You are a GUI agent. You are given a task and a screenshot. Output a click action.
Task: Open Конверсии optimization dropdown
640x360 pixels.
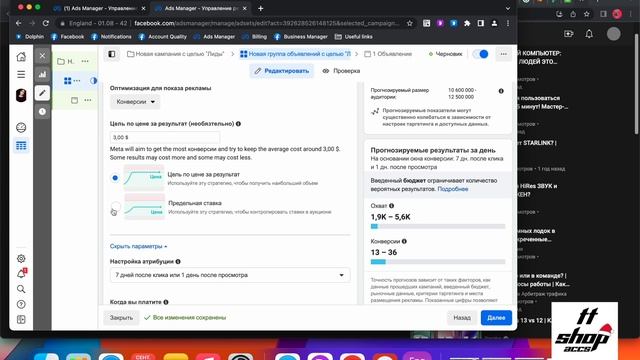click(x=135, y=102)
